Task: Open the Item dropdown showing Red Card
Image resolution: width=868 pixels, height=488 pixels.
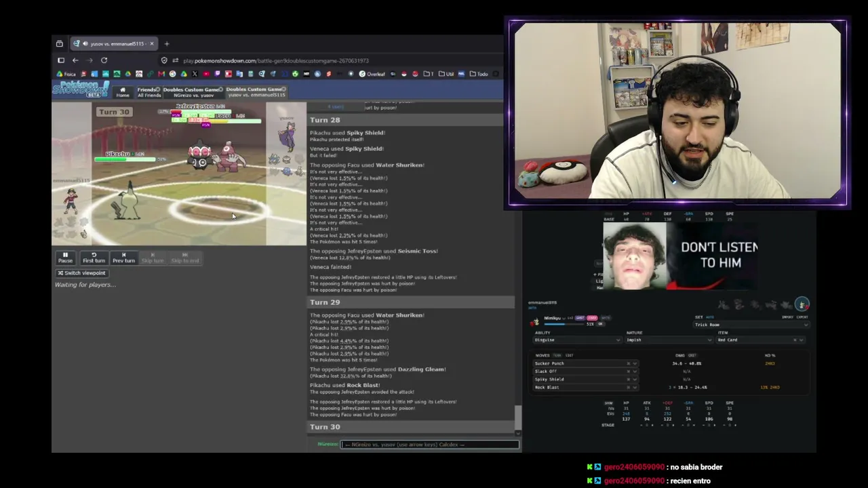Action: pyautogui.click(x=760, y=340)
